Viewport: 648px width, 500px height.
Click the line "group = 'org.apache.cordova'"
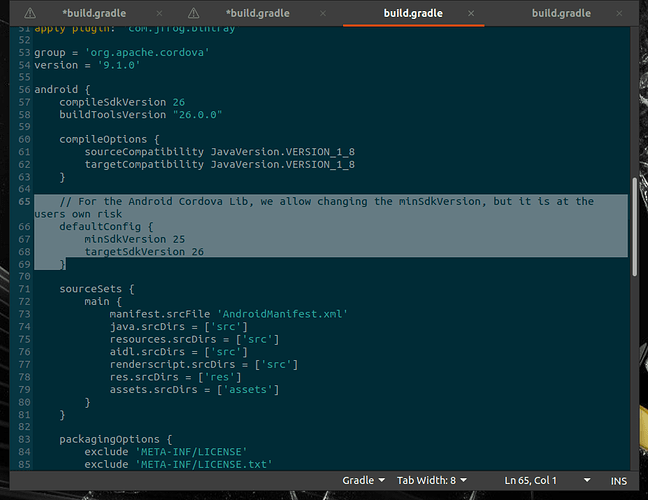(122, 53)
